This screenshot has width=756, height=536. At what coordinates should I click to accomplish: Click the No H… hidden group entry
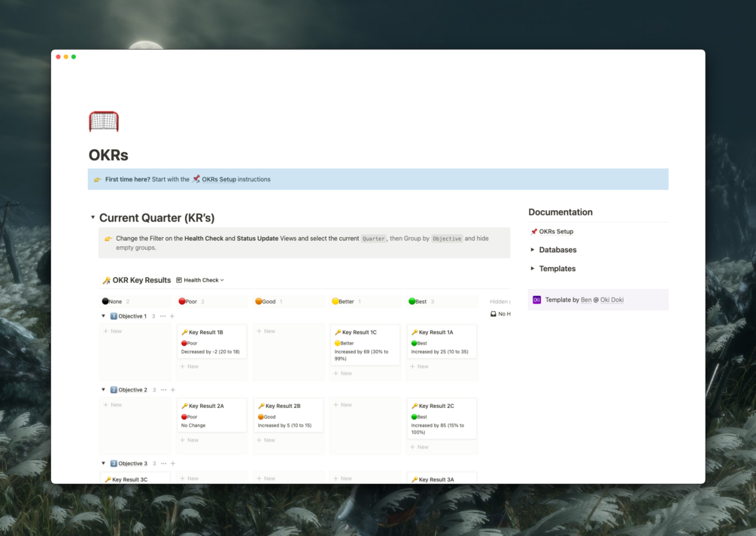tap(500, 314)
